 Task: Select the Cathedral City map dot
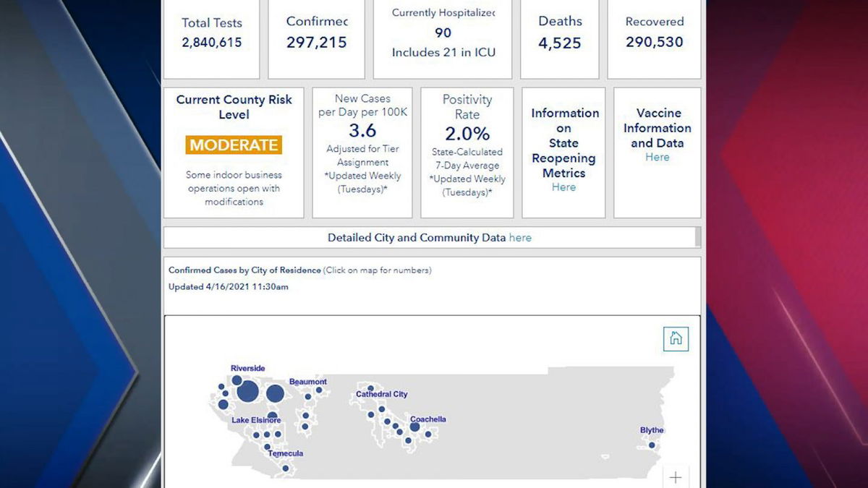[x=371, y=389]
